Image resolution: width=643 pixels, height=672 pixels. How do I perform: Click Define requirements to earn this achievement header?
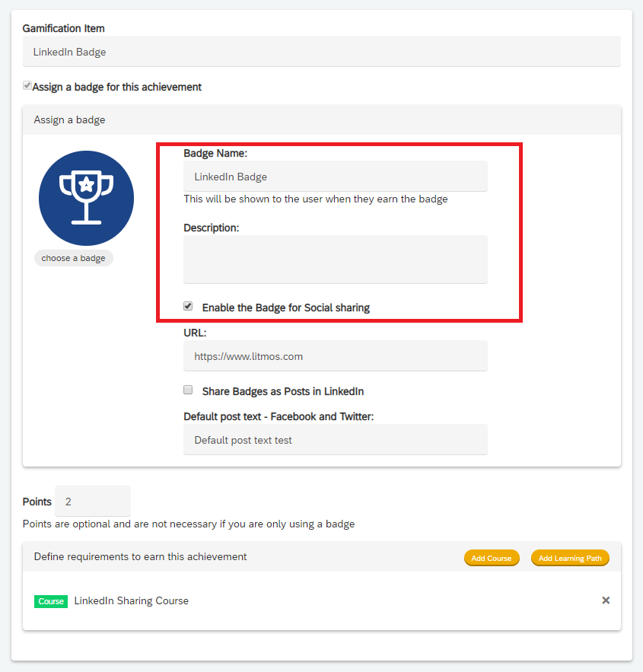[141, 556]
